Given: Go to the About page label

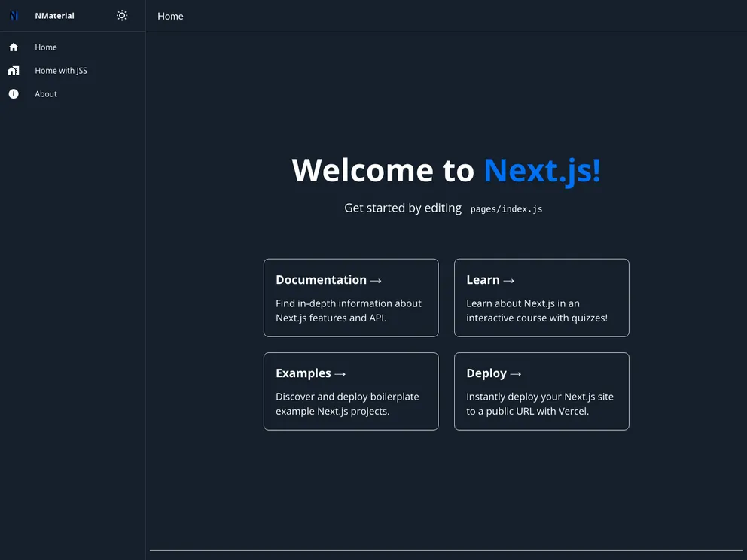Looking at the screenshot, I should tap(46, 94).
